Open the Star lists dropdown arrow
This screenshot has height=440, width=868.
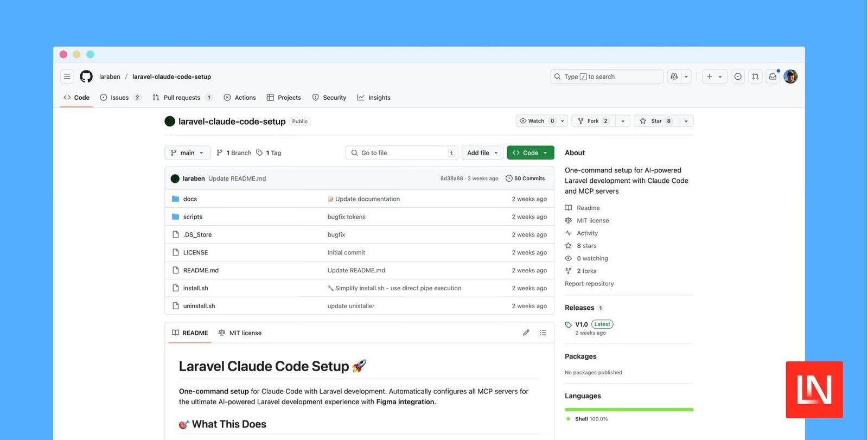click(x=686, y=121)
